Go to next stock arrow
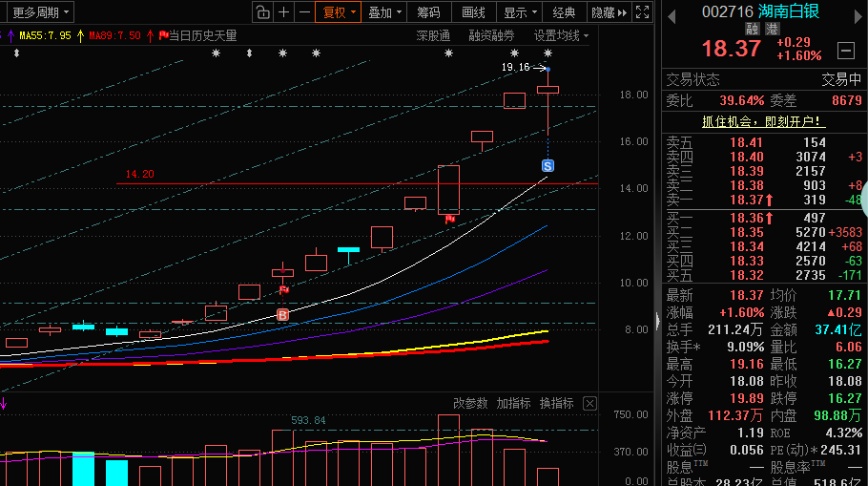This screenshot has height=486, width=868. click(x=858, y=17)
